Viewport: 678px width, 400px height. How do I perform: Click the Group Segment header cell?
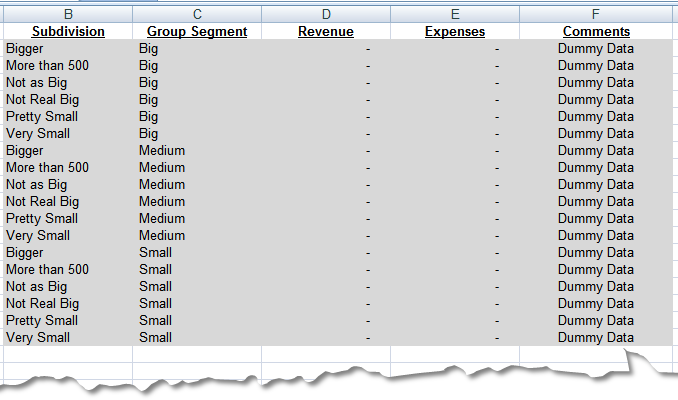click(x=197, y=31)
